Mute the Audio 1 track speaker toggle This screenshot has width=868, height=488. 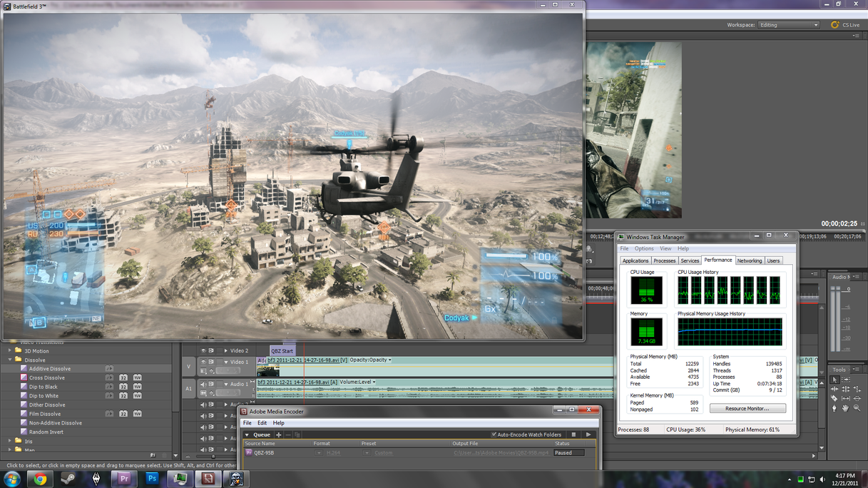[x=203, y=385]
